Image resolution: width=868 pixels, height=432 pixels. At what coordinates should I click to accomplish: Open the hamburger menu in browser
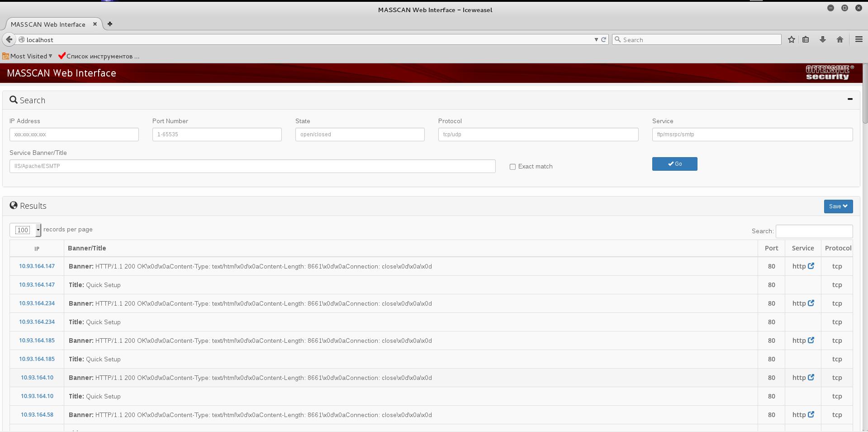coord(859,40)
